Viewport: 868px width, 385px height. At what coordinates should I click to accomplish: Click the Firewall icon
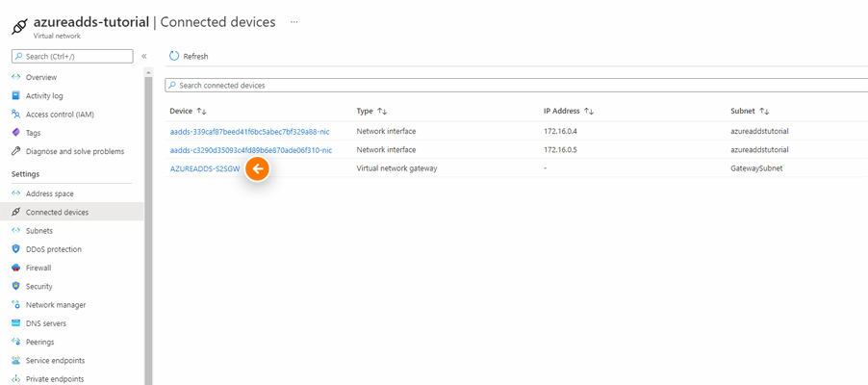click(16, 268)
